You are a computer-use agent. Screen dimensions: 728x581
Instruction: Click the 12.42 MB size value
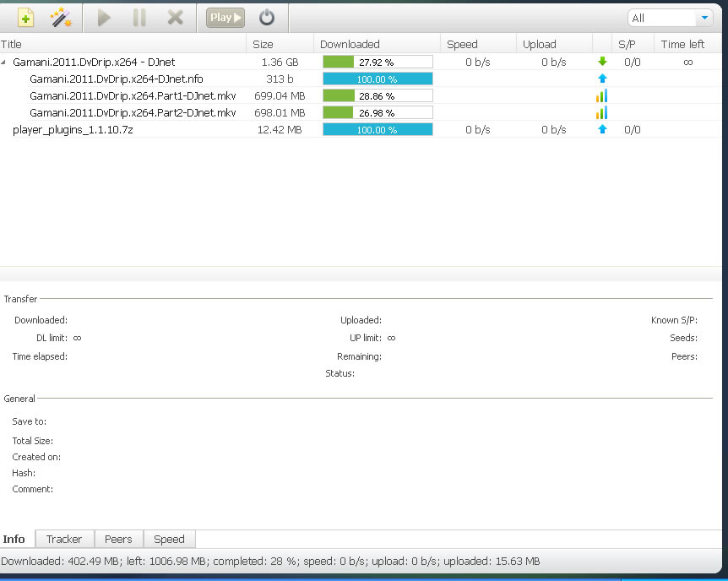click(x=280, y=129)
